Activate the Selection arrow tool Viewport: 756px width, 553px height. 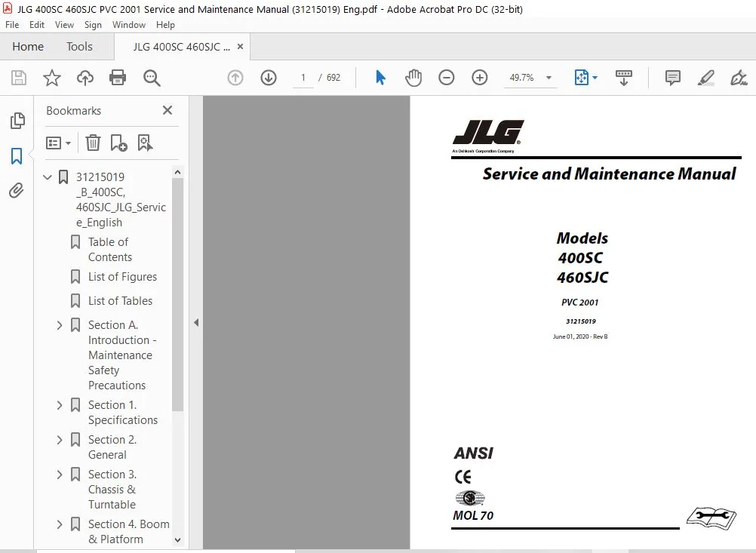[x=380, y=78]
